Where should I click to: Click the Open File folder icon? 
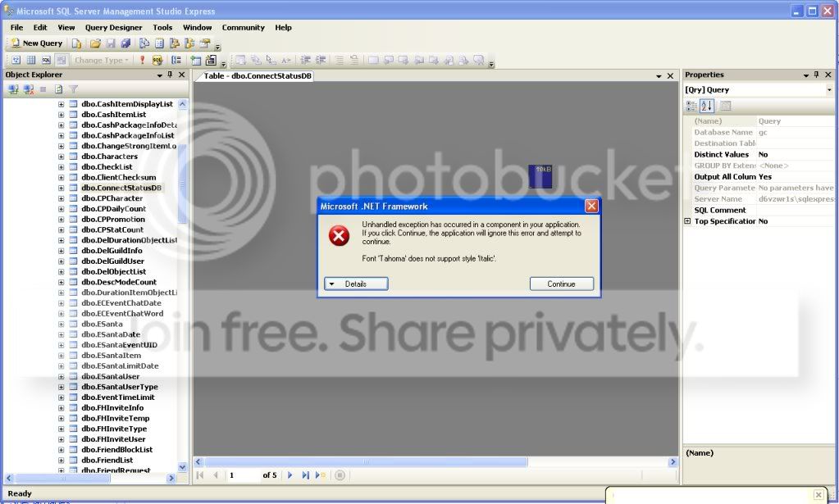tap(95, 43)
